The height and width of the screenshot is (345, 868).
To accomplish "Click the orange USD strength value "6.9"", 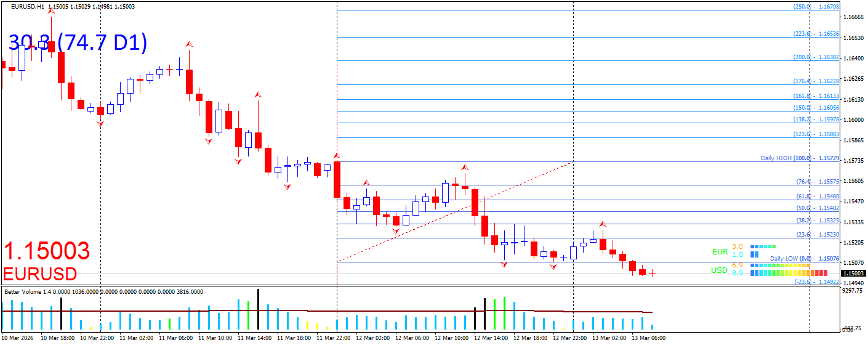I will [x=737, y=265].
